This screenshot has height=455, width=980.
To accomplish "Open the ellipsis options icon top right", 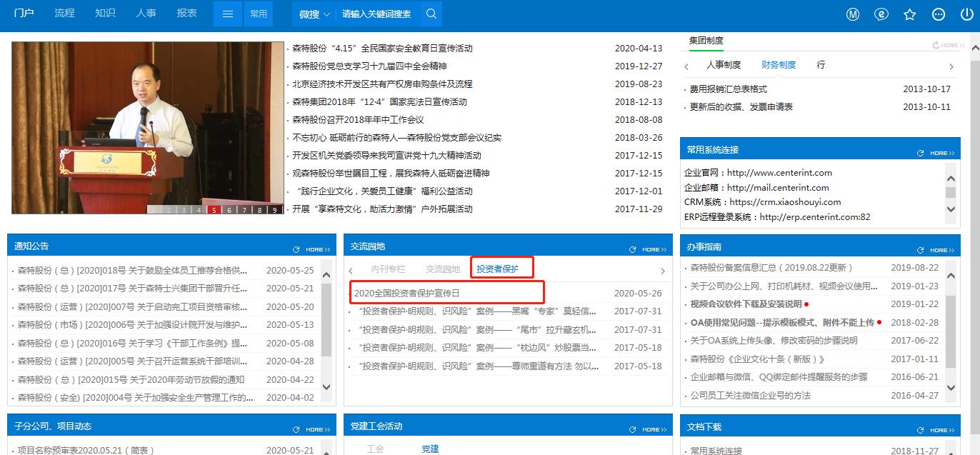I will click(x=938, y=14).
